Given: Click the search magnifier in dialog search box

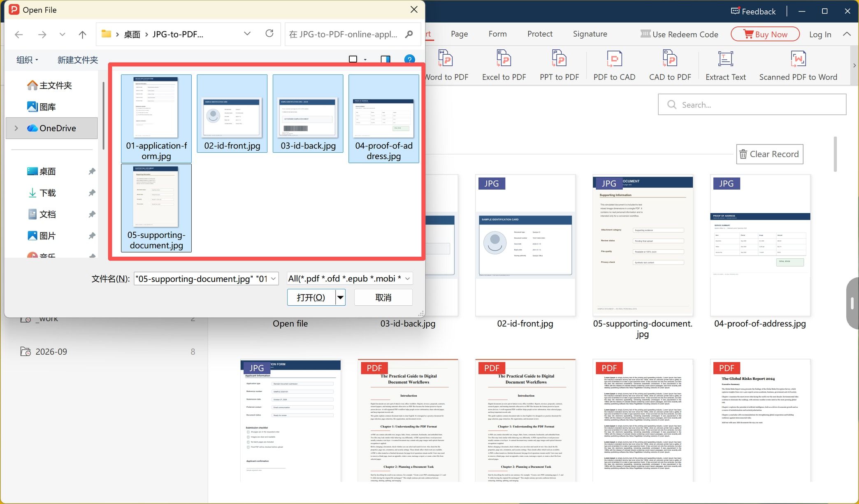Looking at the screenshot, I should coord(409,34).
